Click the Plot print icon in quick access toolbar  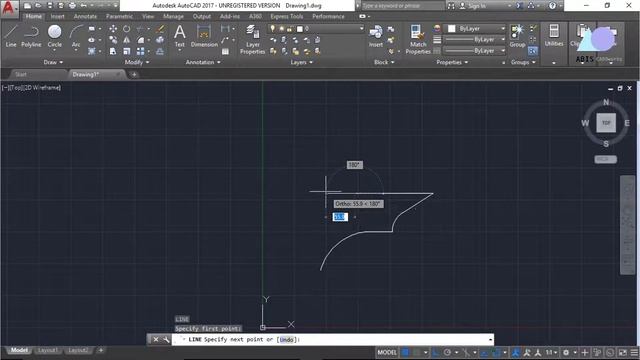[72, 6]
